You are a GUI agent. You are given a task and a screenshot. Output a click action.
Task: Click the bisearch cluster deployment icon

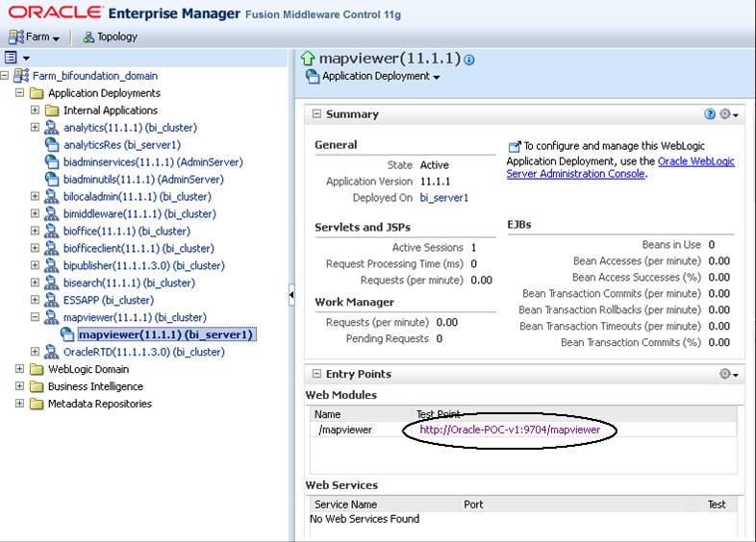click(52, 283)
